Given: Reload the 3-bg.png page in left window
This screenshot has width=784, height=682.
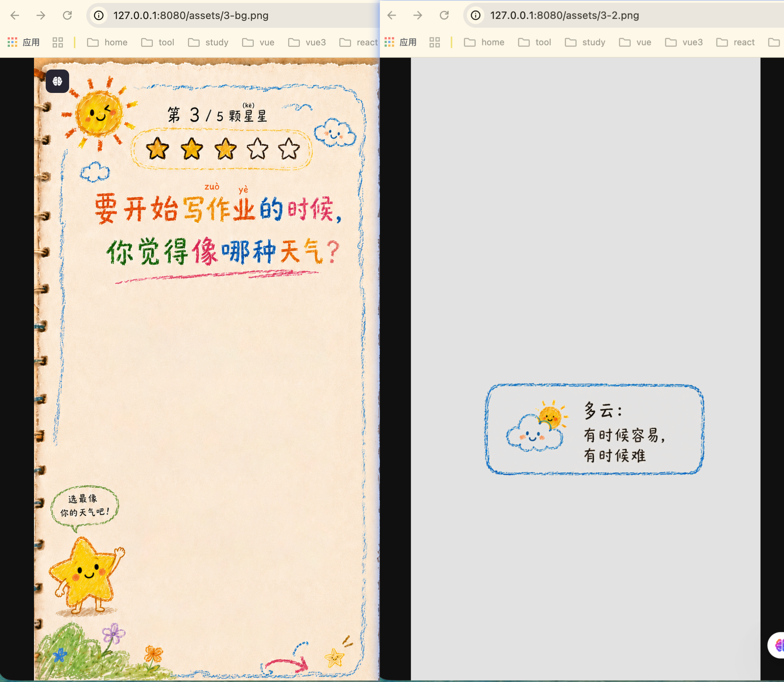Looking at the screenshot, I should (x=67, y=15).
